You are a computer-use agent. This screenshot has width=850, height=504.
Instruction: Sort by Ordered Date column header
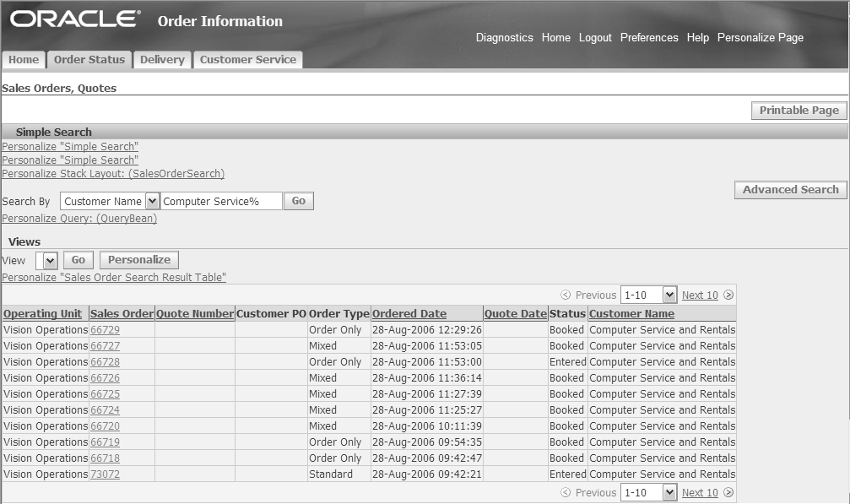(x=409, y=313)
